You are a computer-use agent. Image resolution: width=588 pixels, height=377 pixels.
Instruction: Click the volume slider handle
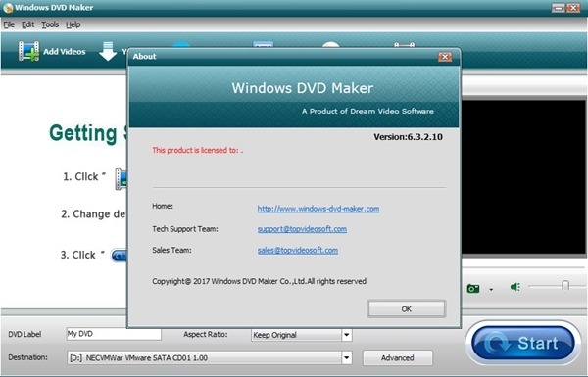(x=565, y=286)
